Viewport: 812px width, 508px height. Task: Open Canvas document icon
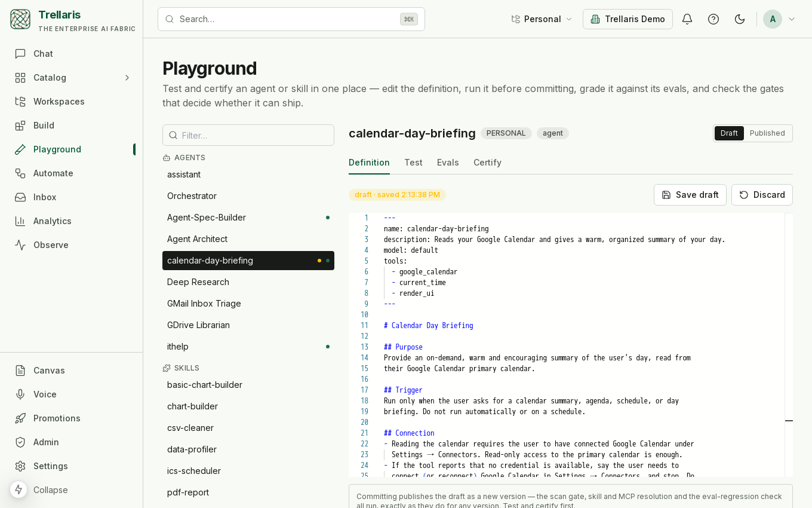(20, 371)
